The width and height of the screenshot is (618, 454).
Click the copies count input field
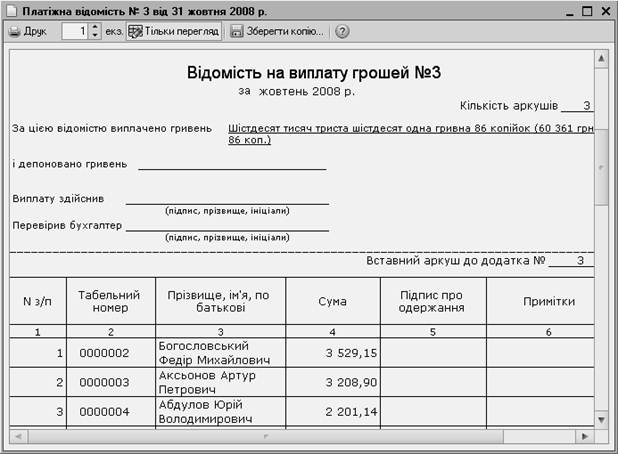(75, 31)
